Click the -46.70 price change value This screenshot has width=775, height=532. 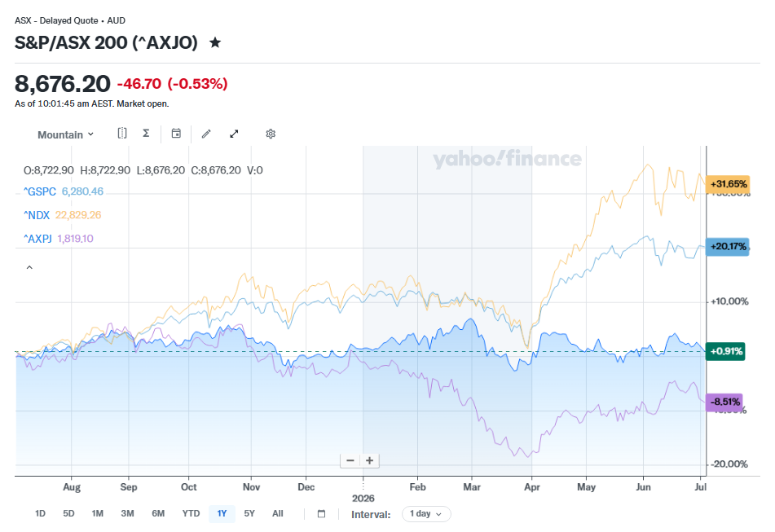pos(139,84)
